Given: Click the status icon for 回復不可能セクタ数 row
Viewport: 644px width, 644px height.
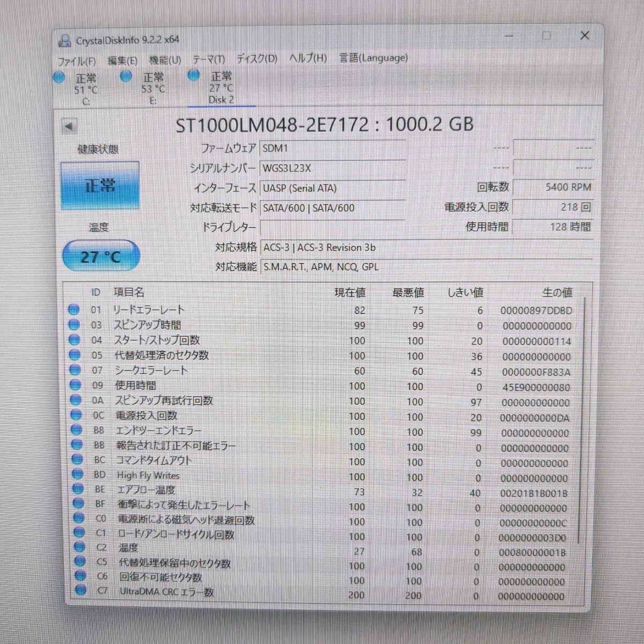Looking at the screenshot, I should click(80, 576).
